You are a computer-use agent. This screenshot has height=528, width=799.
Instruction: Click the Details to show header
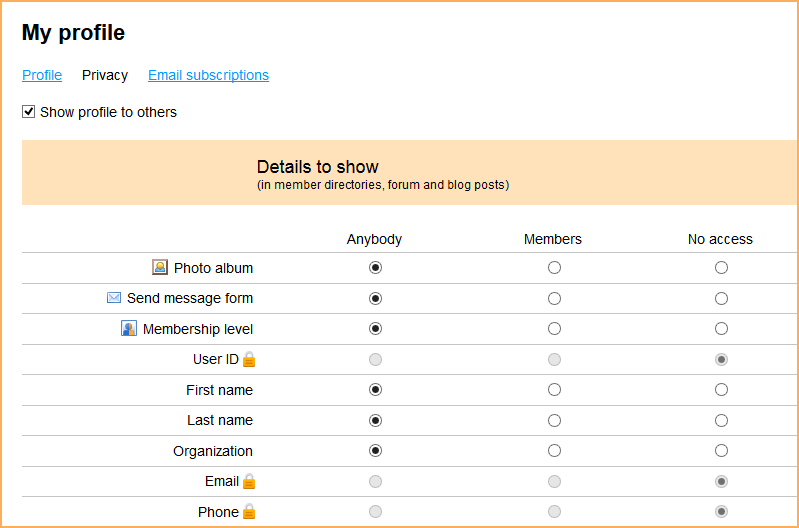coord(317,167)
